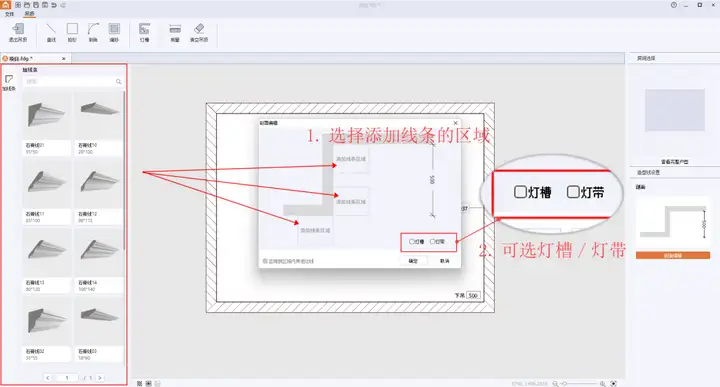Click the open folder quick access icon
The width and height of the screenshot is (720, 387).
click(27, 5)
